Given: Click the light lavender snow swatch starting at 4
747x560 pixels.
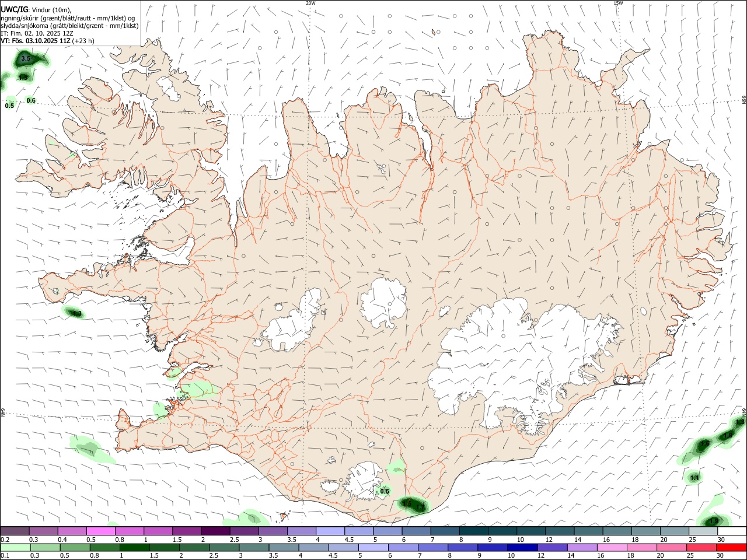Looking at the screenshot, I should pyautogui.click(x=330, y=531).
